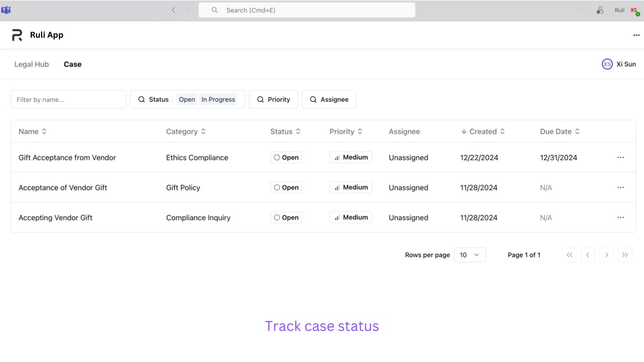644x362 pixels.
Task: Go to next page in pagination
Action: click(607, 255)
